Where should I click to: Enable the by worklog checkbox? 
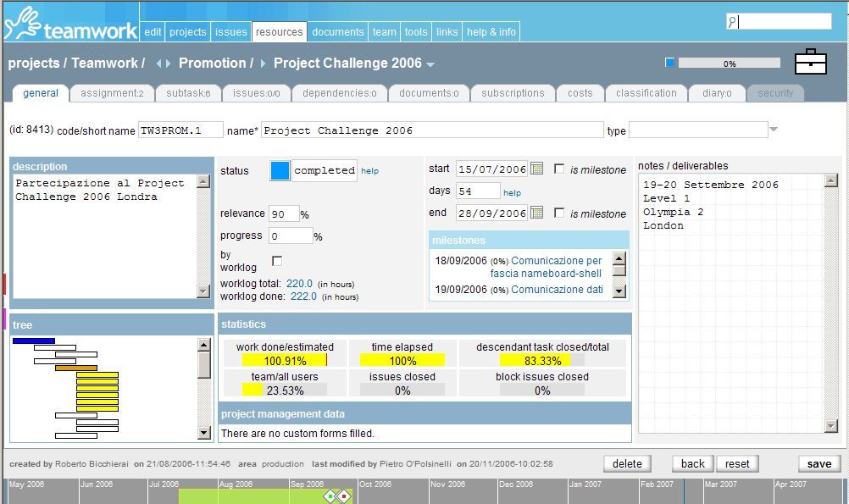[277, 261]
